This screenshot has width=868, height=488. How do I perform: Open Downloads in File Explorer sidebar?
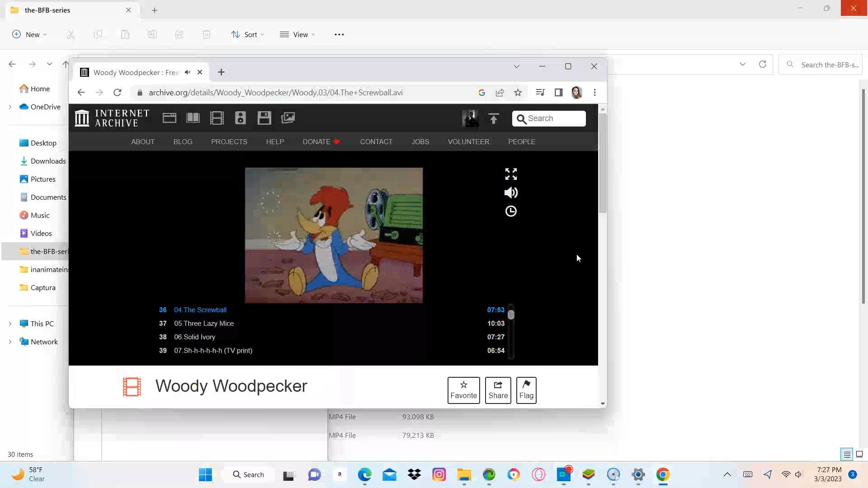pos(43,161)
